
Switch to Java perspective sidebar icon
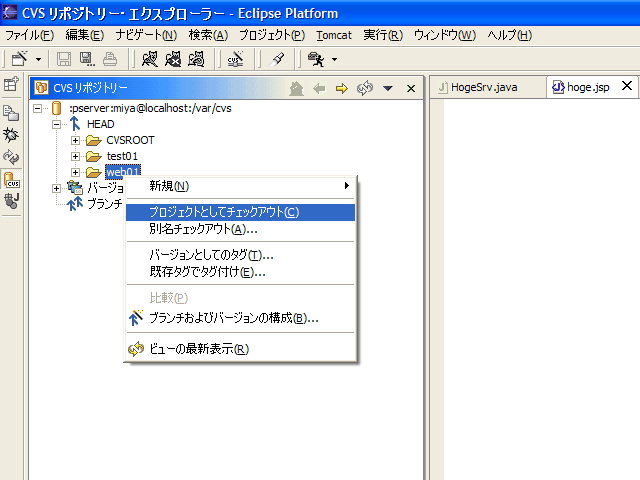pyautogui.click(x=11, y=201)
